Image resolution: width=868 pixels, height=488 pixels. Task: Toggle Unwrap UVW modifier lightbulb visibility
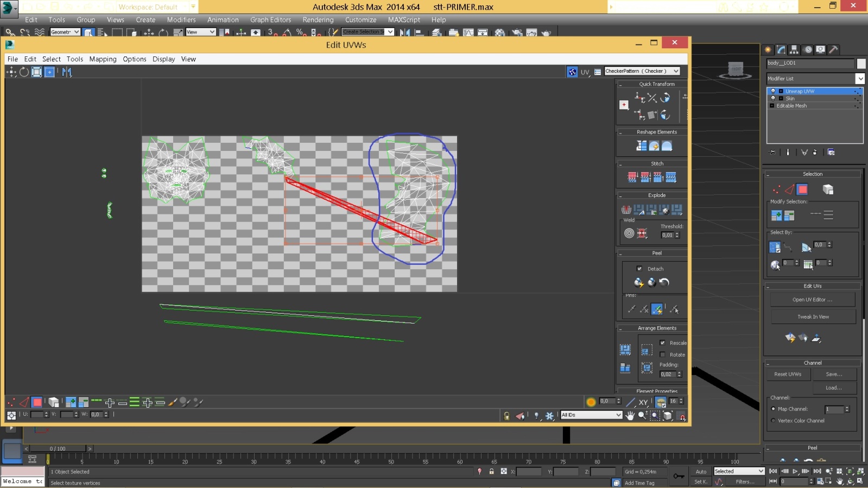tap(773, 91)
